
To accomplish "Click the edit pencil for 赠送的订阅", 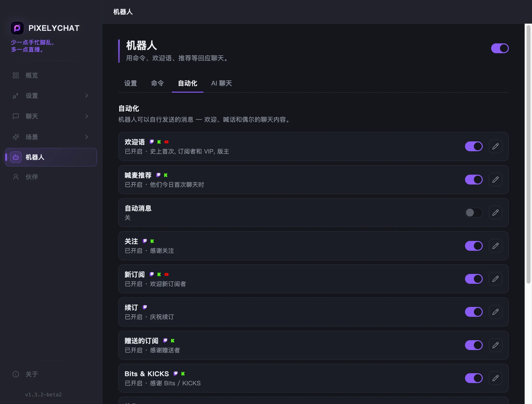I will coord(495,345).
